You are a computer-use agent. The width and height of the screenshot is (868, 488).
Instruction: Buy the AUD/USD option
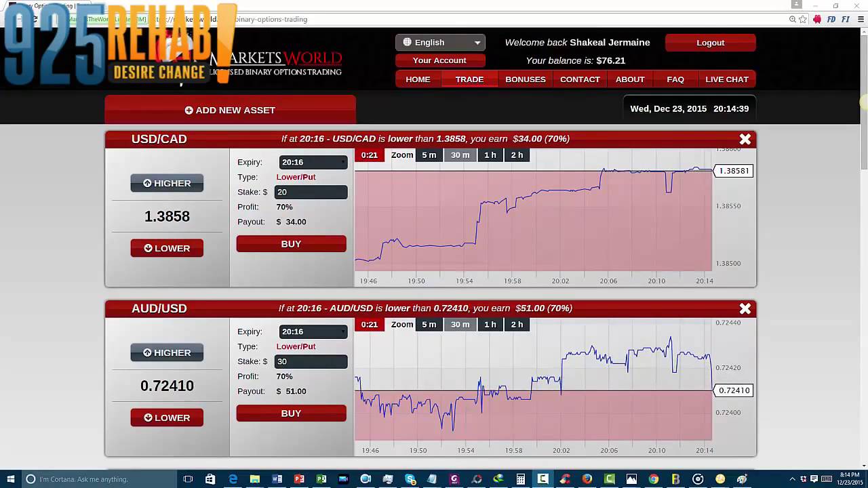click(292, 413)
